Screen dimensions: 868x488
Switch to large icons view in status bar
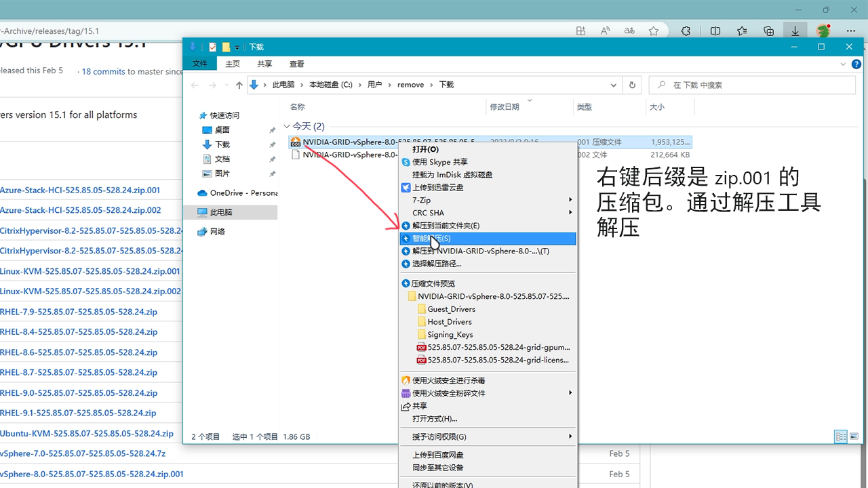(854, 436)
